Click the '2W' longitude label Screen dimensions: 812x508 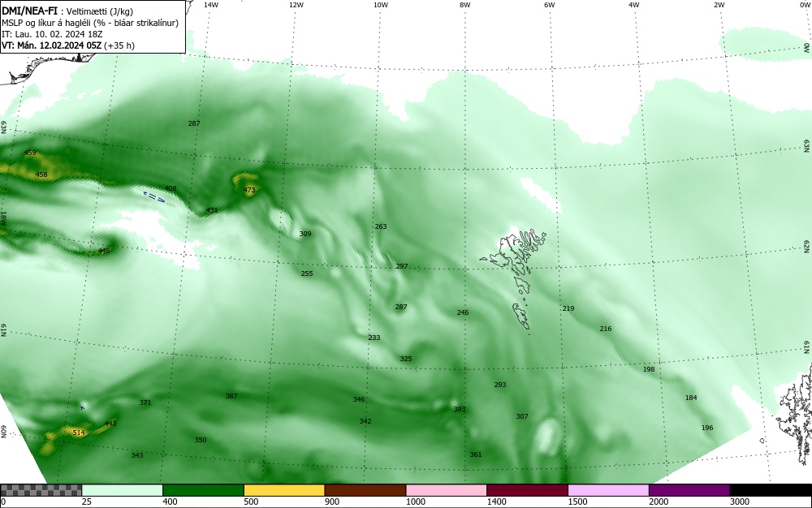click(719, 5)
